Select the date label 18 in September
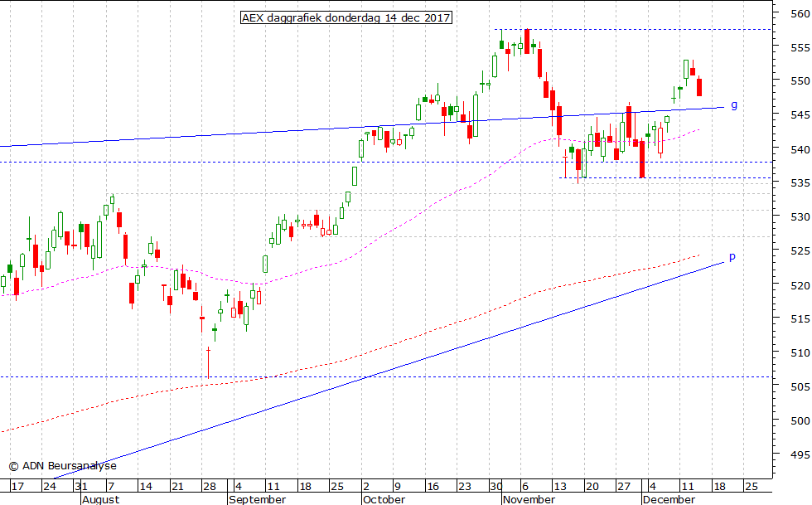Screen dimensions: 812x505 [306, 486]
